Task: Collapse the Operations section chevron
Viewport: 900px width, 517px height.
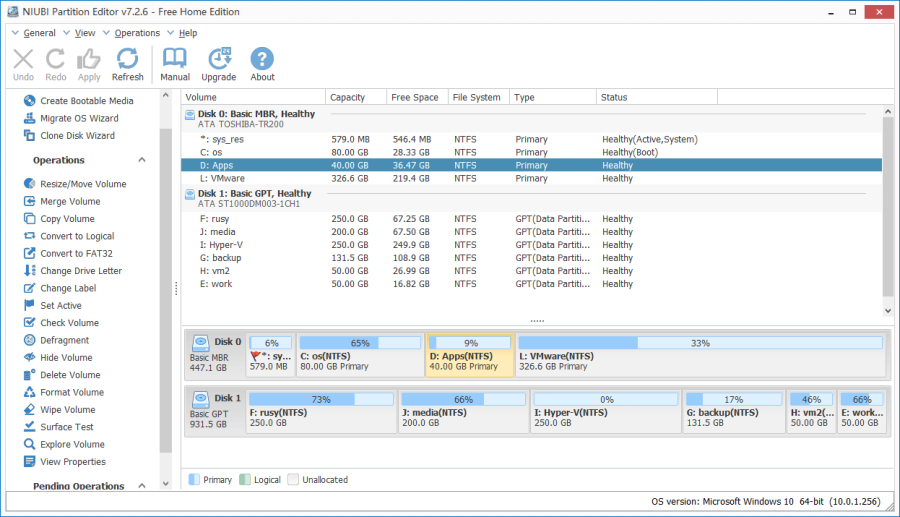Action: pyautogui.click(x=142, y=160)
